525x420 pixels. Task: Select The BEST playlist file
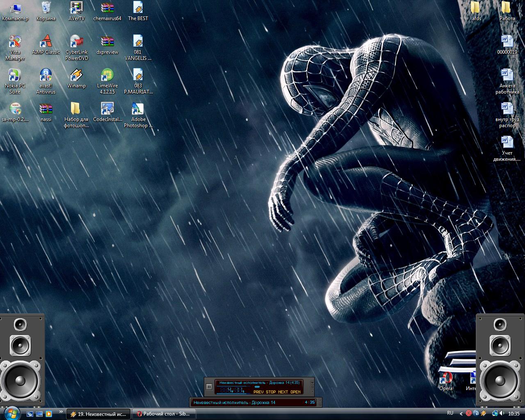pyautogui.click(x=138, y=11)
